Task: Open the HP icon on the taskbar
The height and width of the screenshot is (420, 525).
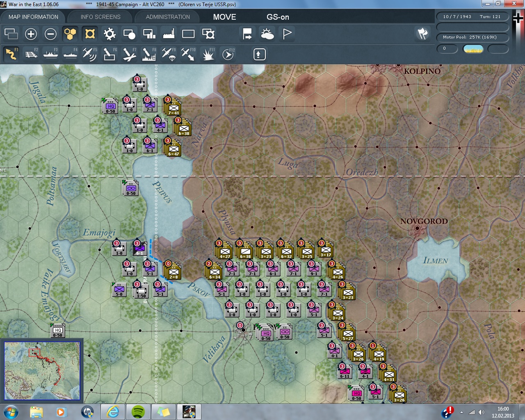Action: point(87,411)
